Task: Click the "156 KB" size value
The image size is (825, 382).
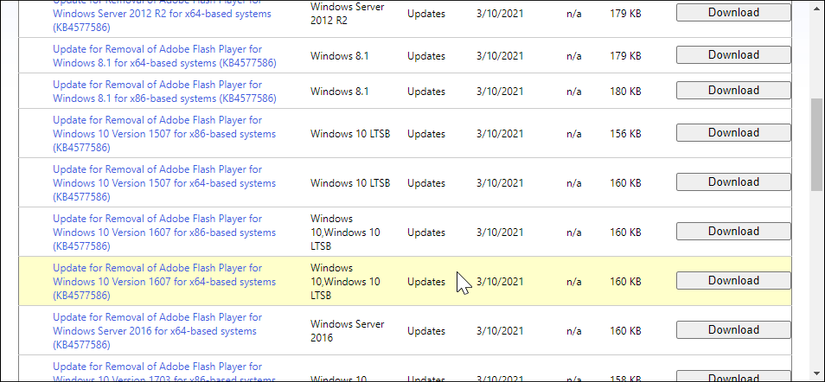Action: (x=626, y=134)
